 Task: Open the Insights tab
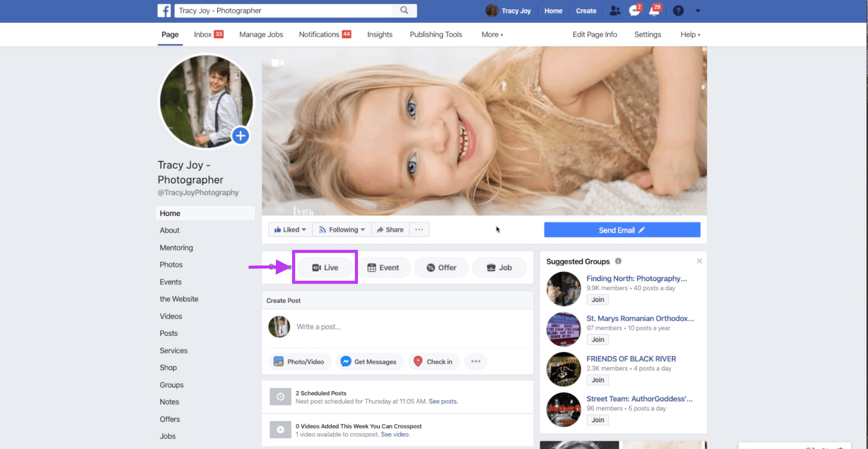point(380,34)
